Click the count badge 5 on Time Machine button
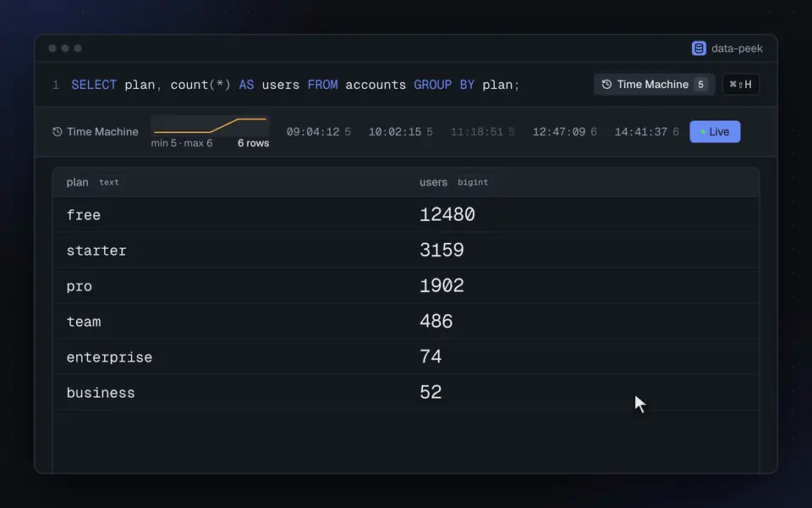 [700, 85]
